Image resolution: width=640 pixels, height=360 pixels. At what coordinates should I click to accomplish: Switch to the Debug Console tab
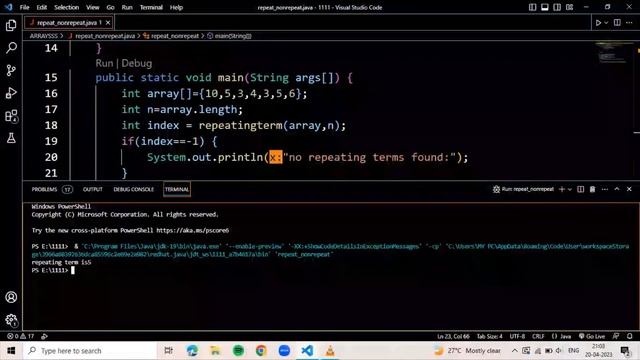(133, 189)
